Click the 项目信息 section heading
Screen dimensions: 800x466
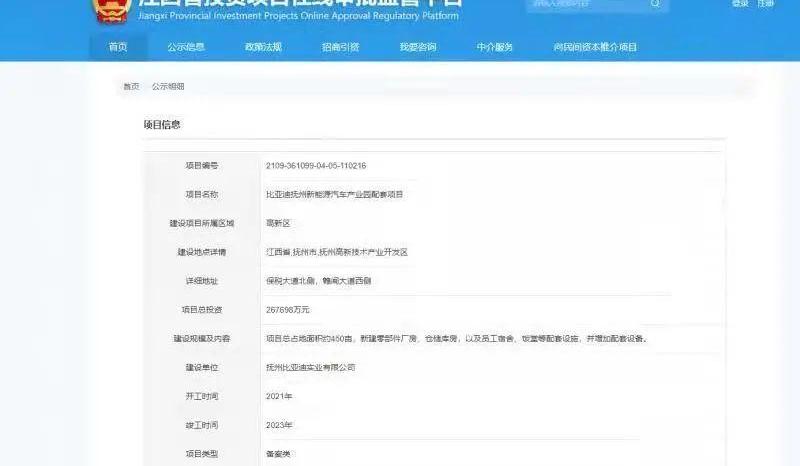click(x=162, y=125)
